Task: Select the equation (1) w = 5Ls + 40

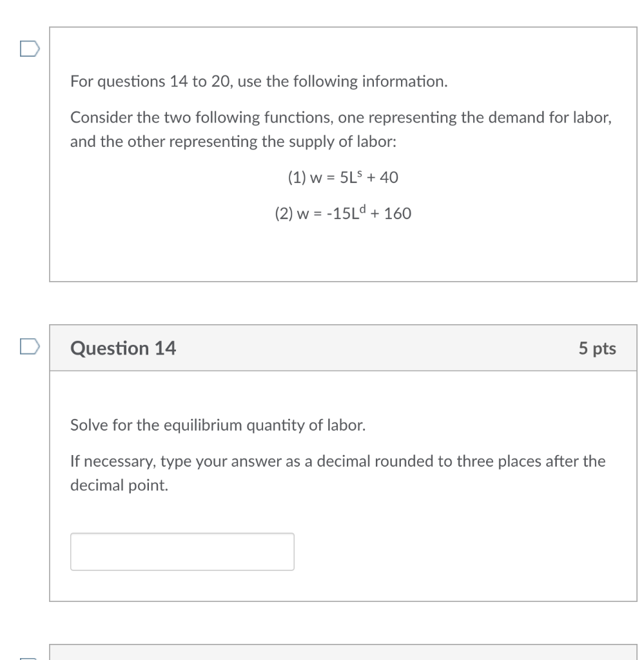Action: tap(343, 178)
